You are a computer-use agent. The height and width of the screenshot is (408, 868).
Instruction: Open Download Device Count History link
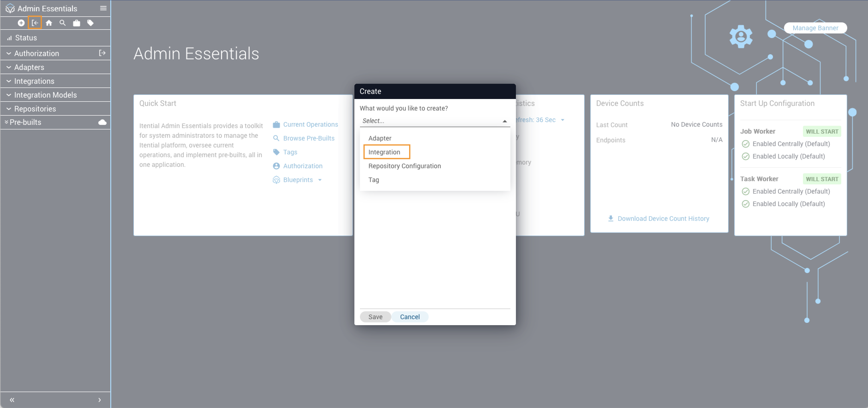663,218
